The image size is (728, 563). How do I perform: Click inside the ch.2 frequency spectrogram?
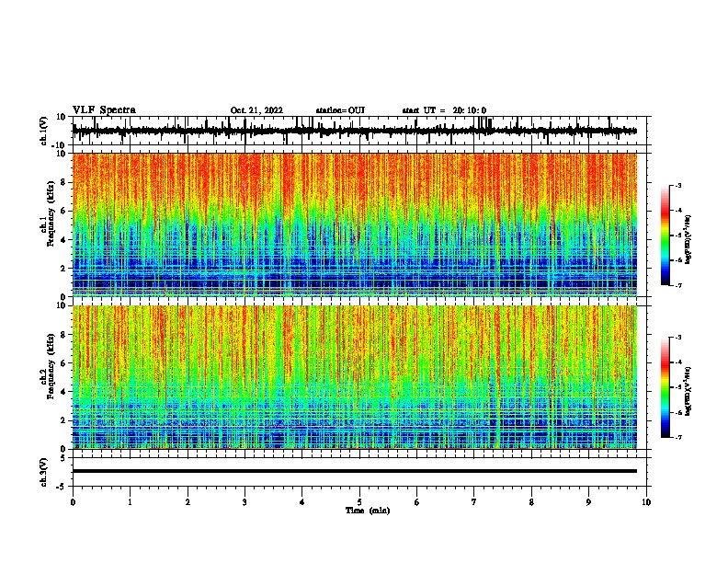point(355,377)
